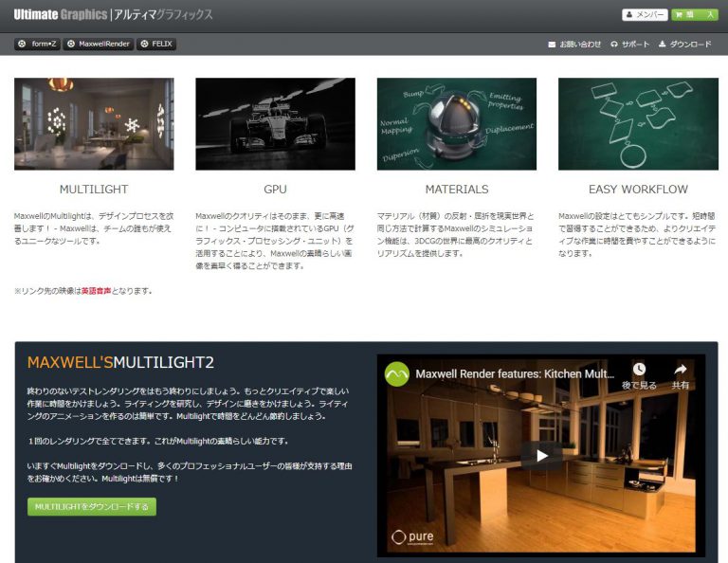Open the メンバー member login button
The height and width of the screenshot is (563, 728).
click(645, 15)
